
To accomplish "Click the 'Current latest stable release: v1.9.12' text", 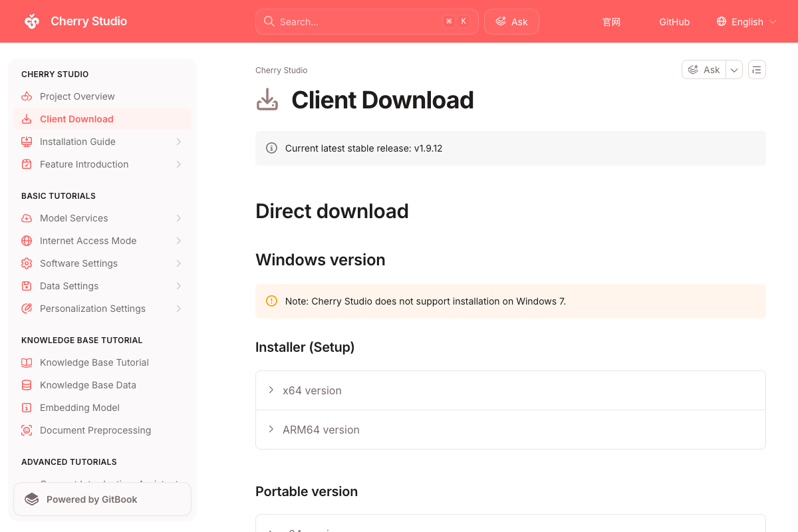I will (364, 148).
